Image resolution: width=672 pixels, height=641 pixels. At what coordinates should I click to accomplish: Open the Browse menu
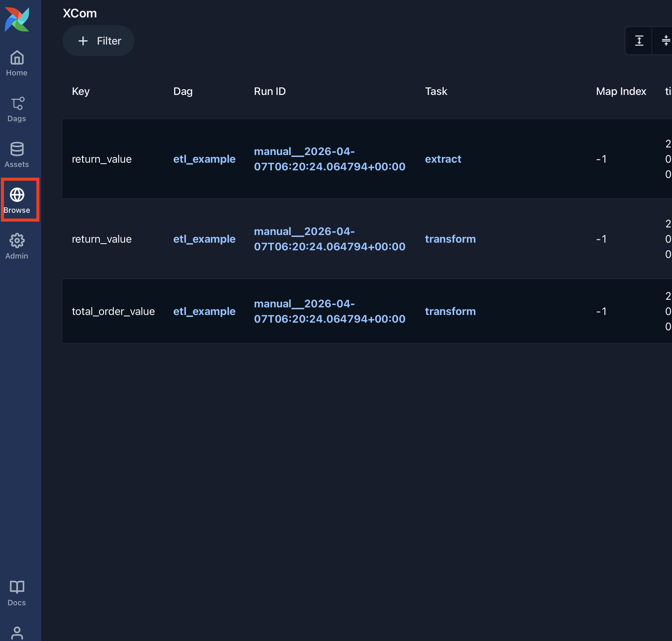pyautogui.click(x=17, y=201)
